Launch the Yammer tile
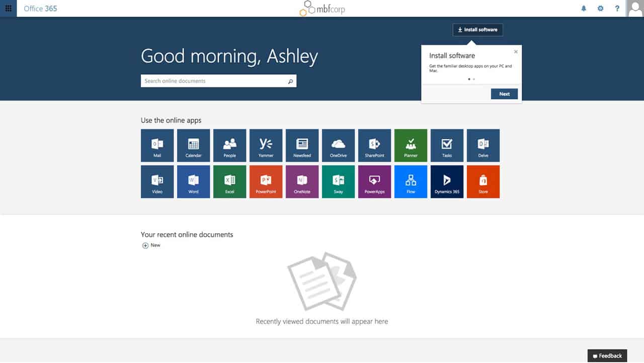This screenshot has width=644, height=363. [x=266, y=145]
